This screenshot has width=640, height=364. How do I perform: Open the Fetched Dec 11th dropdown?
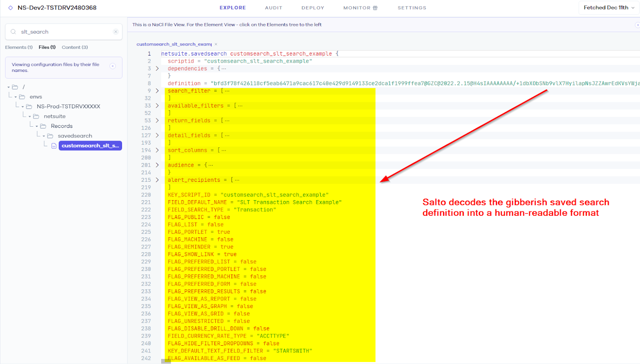click(608, 7)
